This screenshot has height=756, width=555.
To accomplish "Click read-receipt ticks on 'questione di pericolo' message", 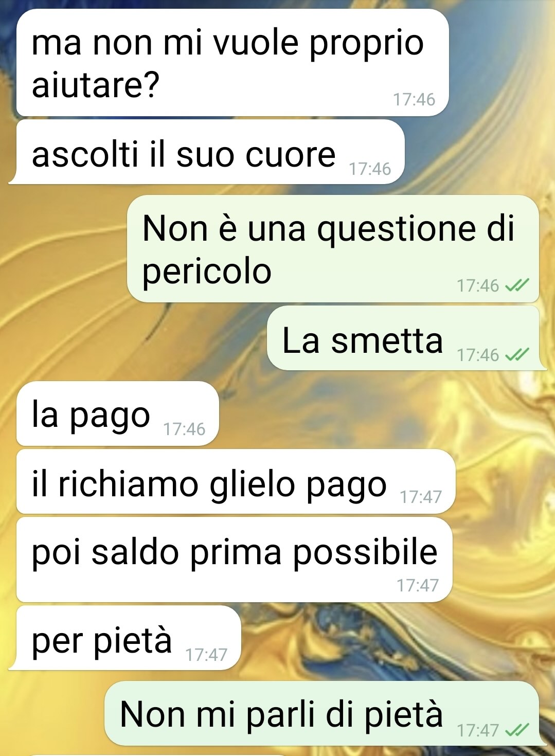I will tap(517, 285).
